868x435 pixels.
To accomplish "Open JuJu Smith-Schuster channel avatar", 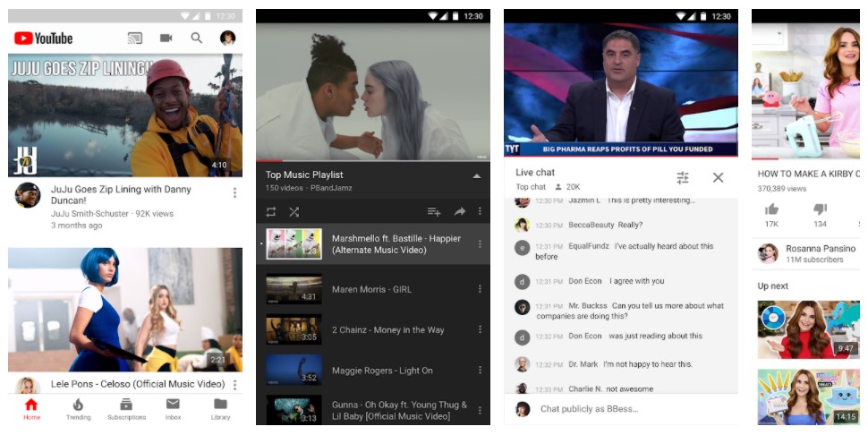I will coord(28,195).
